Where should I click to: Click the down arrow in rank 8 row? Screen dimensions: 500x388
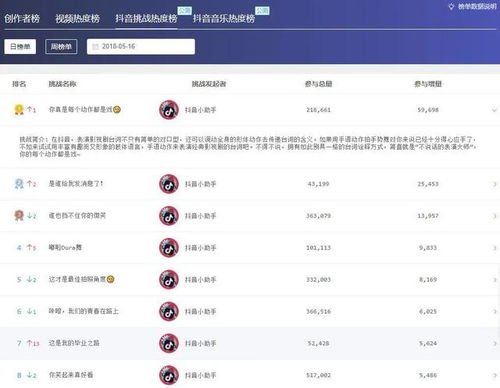(x=29, y=375)
